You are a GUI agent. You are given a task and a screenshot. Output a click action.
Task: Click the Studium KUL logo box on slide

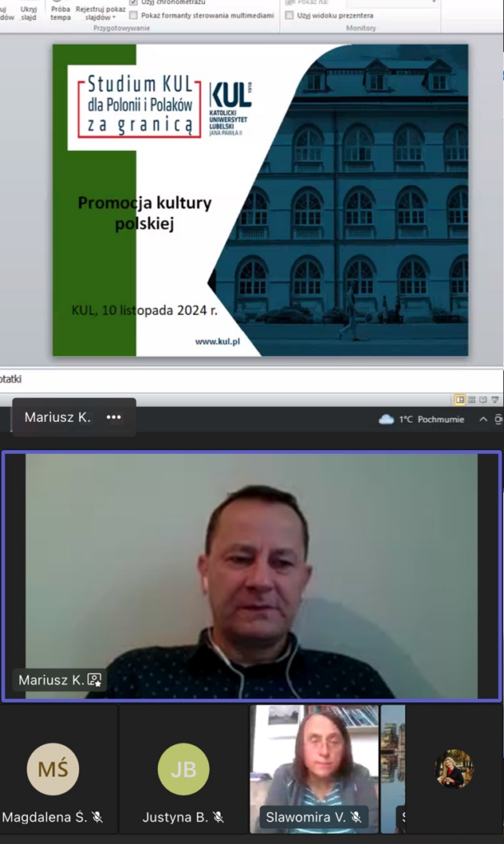139,105
